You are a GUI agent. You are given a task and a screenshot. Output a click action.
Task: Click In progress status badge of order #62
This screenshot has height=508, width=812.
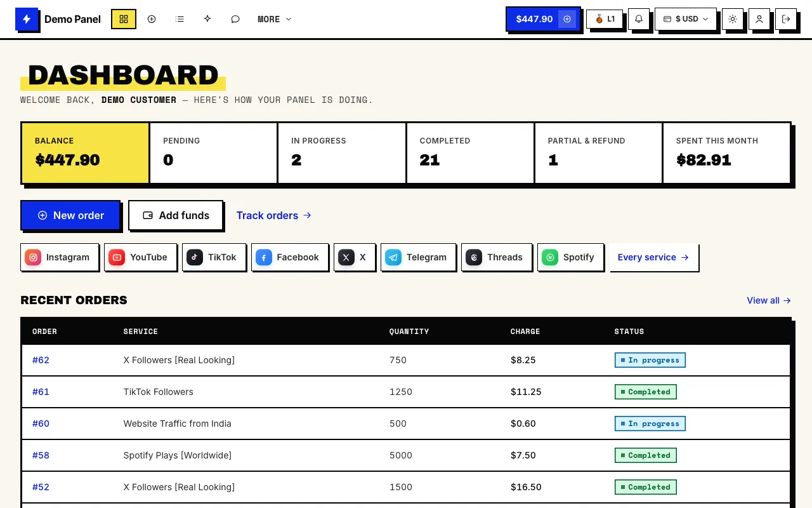[650, 360]
